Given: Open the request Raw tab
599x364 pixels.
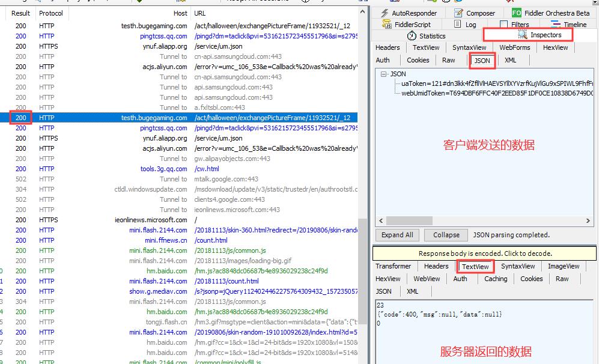Looking at the screenshot, I should click(448, 60).
